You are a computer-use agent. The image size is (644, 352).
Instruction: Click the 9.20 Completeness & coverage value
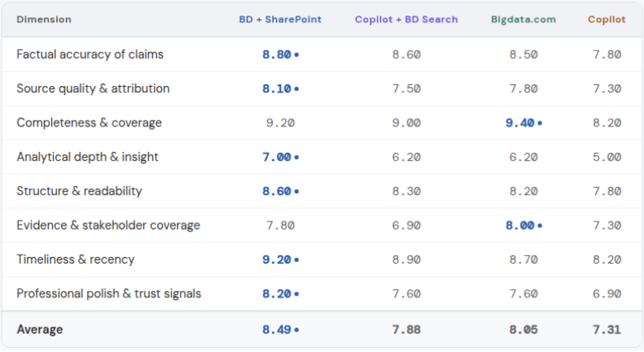click(x=280, y=122)
